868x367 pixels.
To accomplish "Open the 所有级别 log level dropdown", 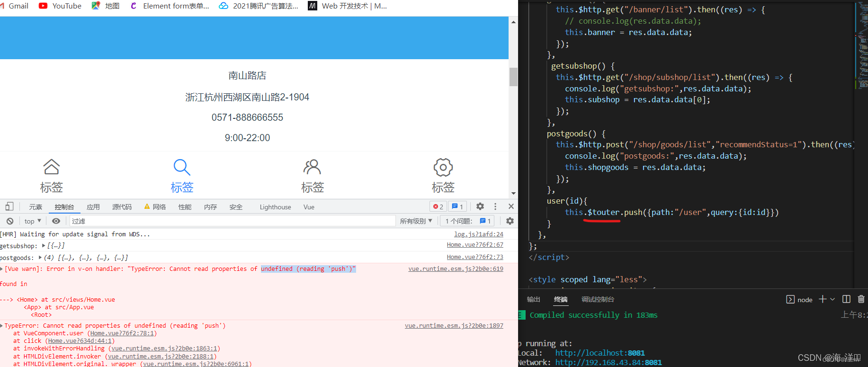I will pyautogui.click(x=416, y=221).
